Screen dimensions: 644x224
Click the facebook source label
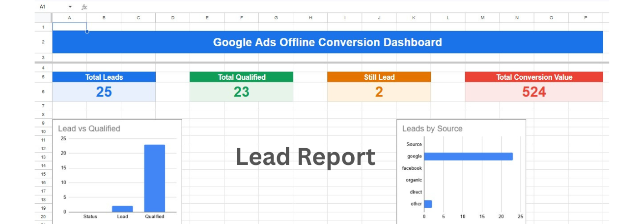pyautogui.click(x=412, y=168)
